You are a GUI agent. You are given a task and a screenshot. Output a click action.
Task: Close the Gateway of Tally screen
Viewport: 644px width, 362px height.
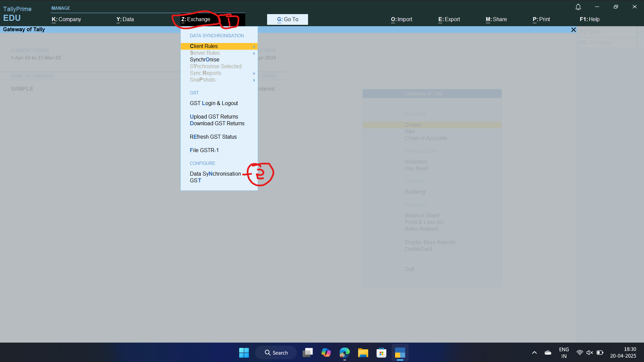pyautogui.click(x=573, y=30)
